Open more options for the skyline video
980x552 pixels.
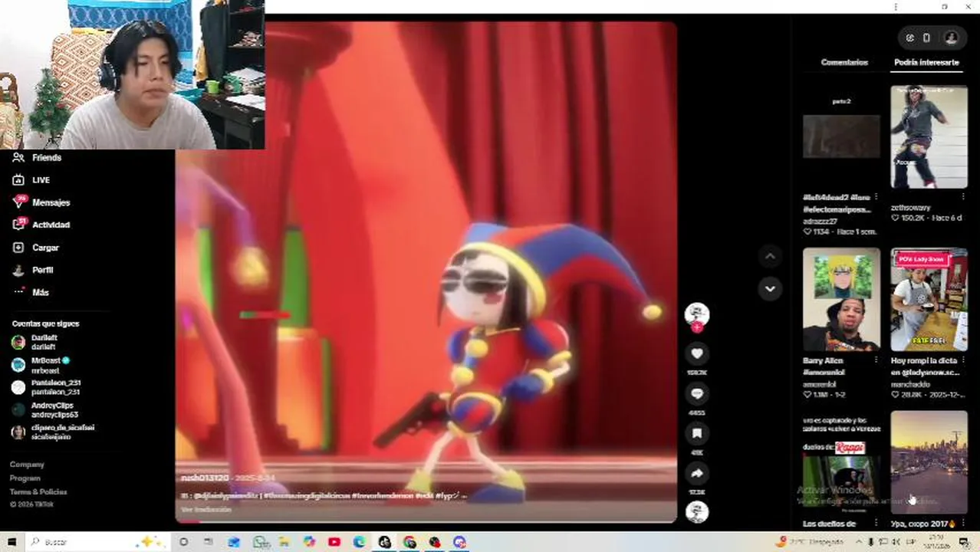coord(963,524)
